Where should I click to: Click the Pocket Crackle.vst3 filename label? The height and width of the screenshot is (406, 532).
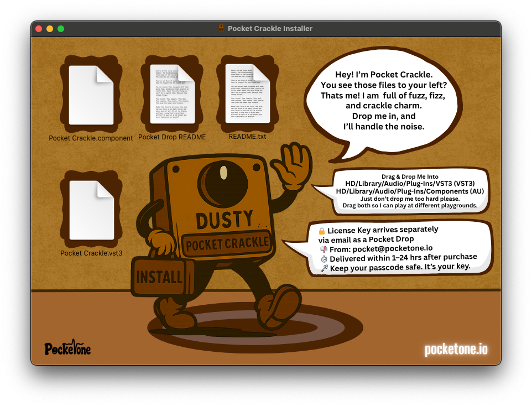coord(91,253)
